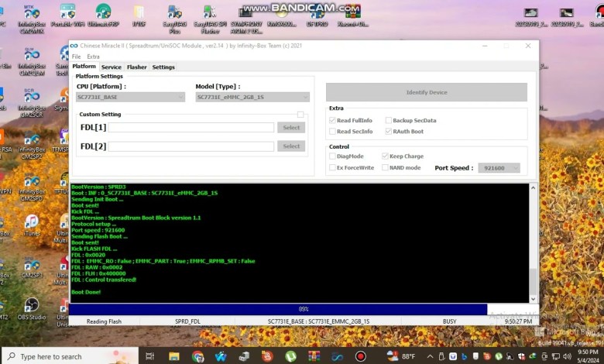Open the CM2SP3 desktop shortcut
The height and width of the screenshot is (364, 604).
pos(32,268)
